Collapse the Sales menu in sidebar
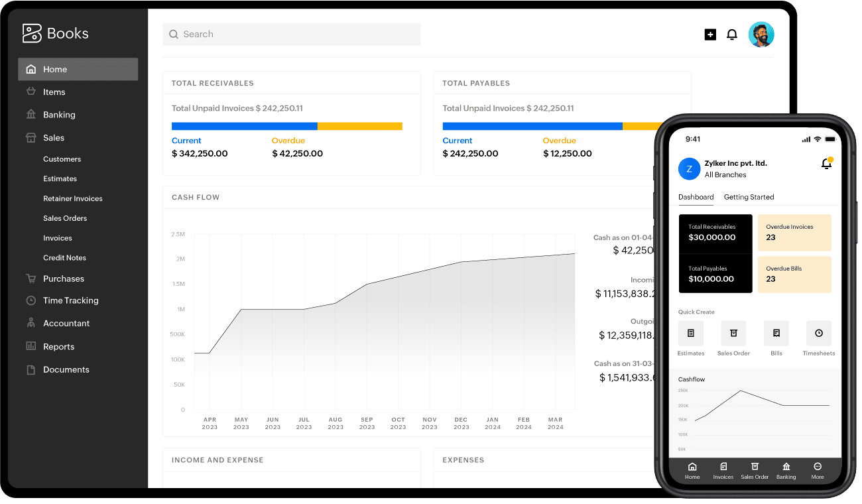 pos(54,138)
